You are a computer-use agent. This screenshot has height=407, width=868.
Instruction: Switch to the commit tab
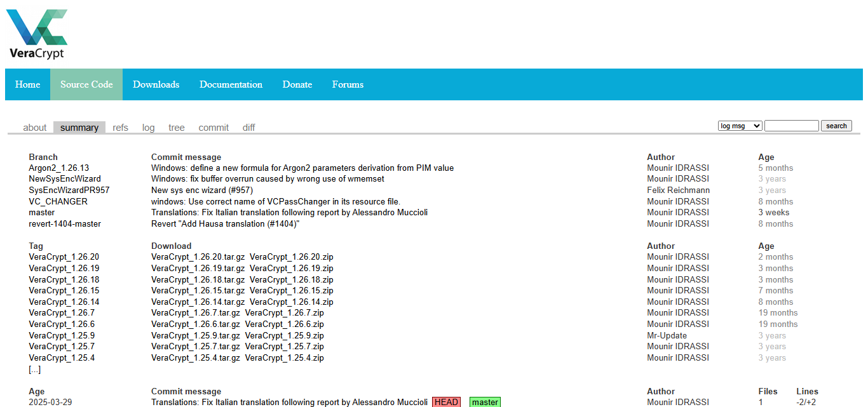[x=214, y=128]
